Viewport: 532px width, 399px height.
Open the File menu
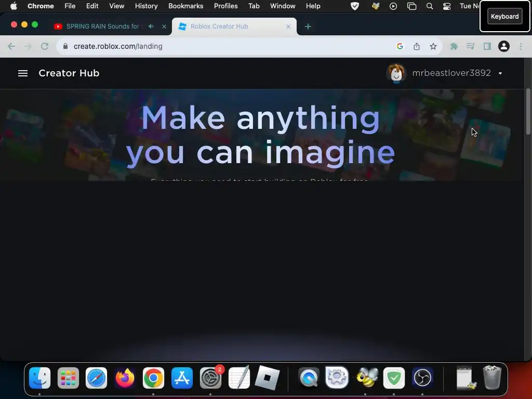click(x=70, y=6)
